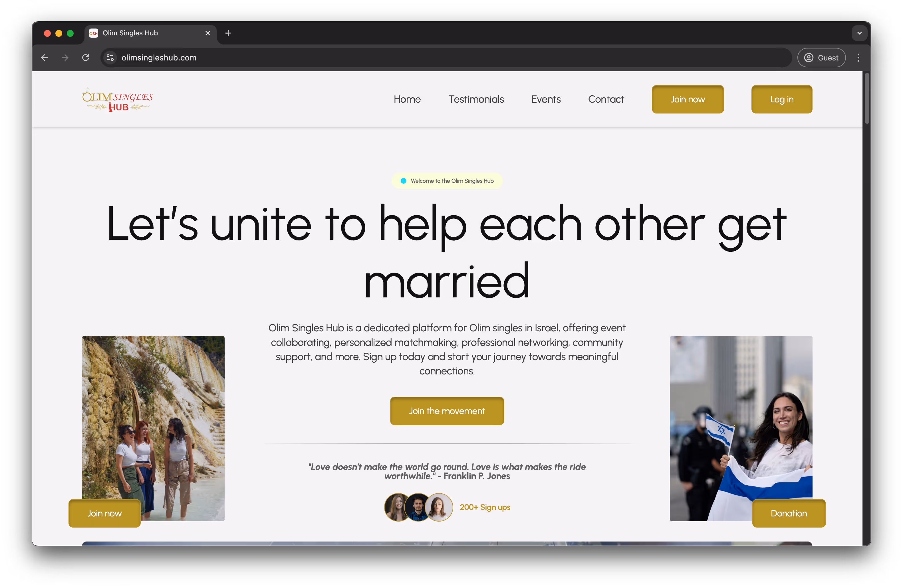
Task: Go back using the browser back arrow
Action: click(x=45, y=58)
